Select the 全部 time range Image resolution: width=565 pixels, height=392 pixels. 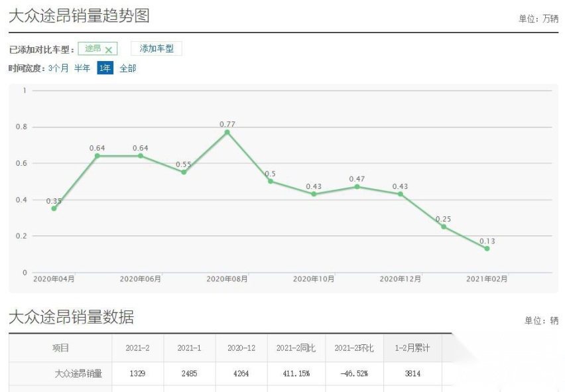(128, 68)
